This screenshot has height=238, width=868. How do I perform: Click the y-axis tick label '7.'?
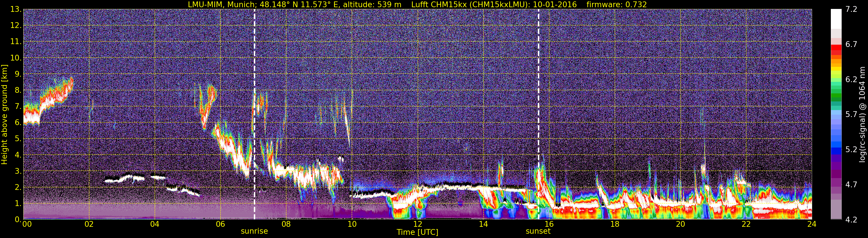(x=18, y=106)
